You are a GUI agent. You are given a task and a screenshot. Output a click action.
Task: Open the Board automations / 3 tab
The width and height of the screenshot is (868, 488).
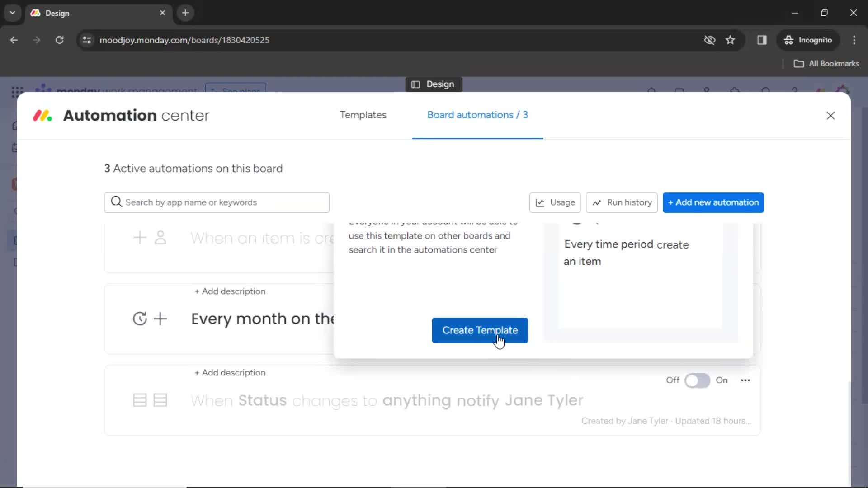(x=477, y=114)
